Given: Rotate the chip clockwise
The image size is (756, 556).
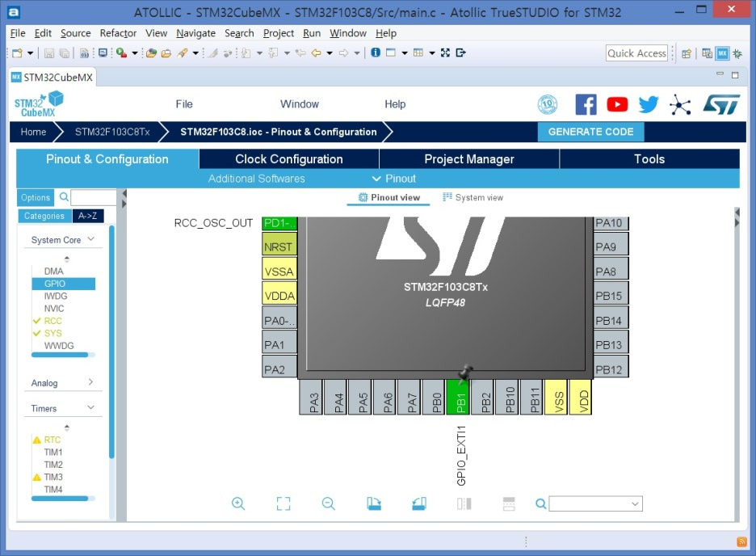Looking at the screenshot, I should click(x=374, y=504).
